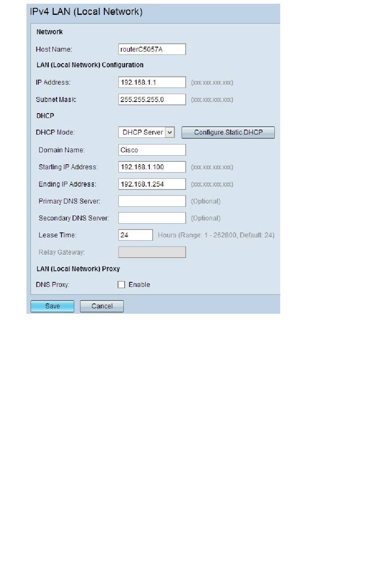Click the Secondary DNS Server field
The height and width of the screenshot is (573, 392).
152,218
